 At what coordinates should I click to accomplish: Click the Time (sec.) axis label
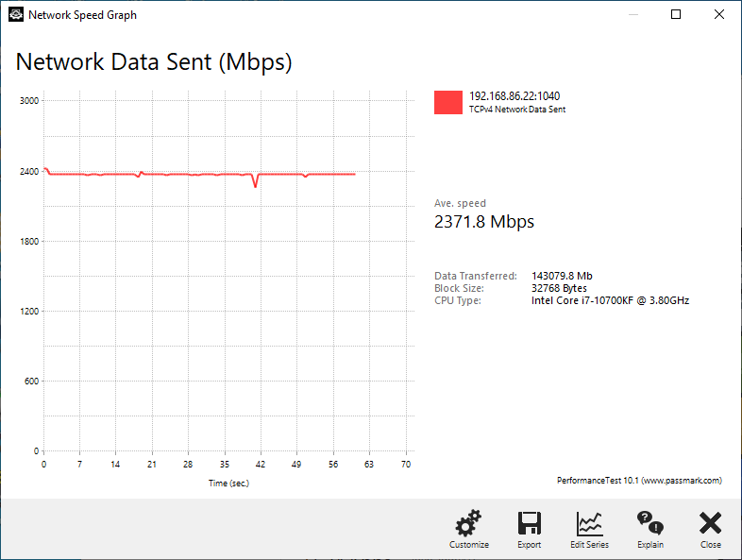click(228, 483)
